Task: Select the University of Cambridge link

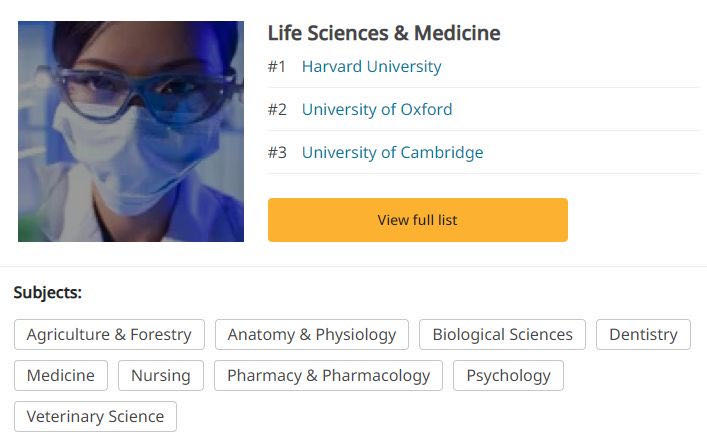Action: click(392, 153)
